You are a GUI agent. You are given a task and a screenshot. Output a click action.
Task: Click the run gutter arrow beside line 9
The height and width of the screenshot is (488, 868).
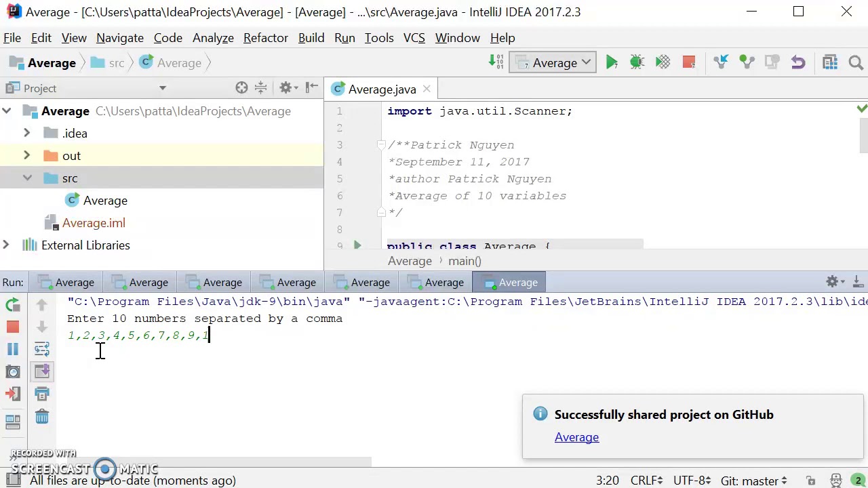[357, 245]
